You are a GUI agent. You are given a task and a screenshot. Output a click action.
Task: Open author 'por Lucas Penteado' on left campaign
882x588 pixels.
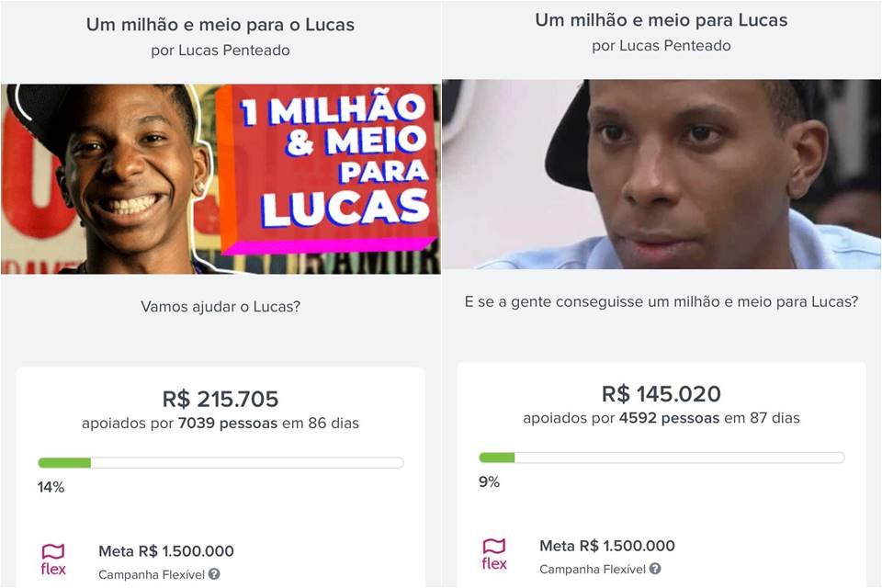pos(220,51)
